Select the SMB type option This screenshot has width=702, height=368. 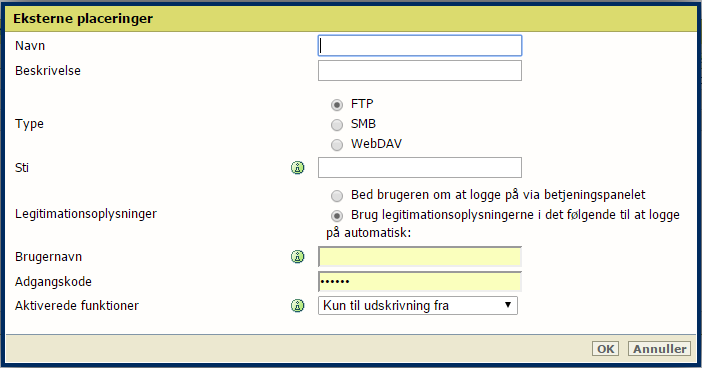pyautogui.click(x=337, y=124)
